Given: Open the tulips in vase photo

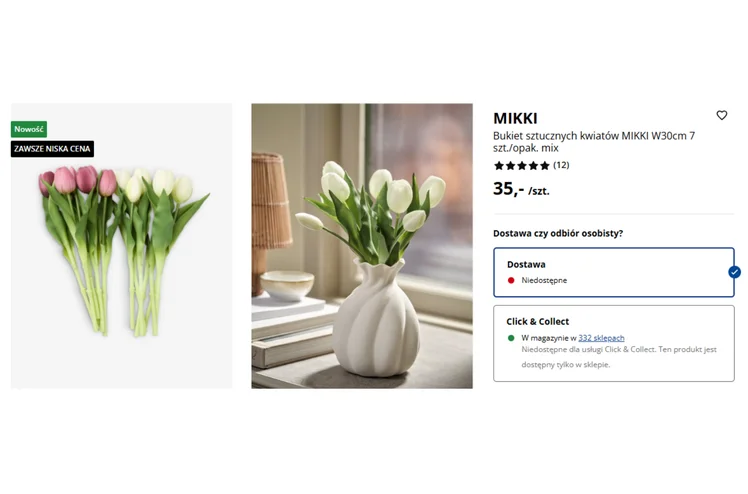Looking at the screenshot, I should [362, 246].
